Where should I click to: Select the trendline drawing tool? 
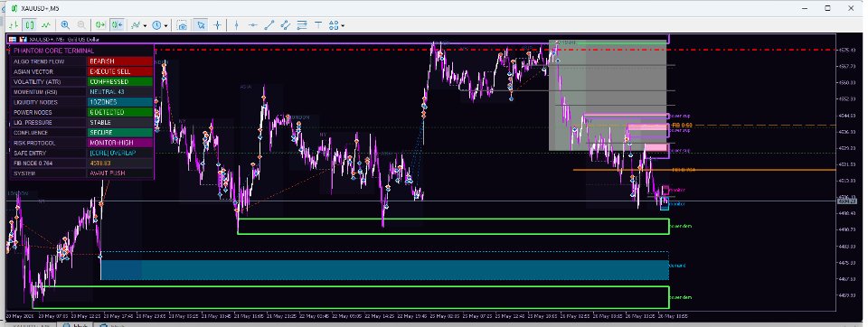point(269,25)
